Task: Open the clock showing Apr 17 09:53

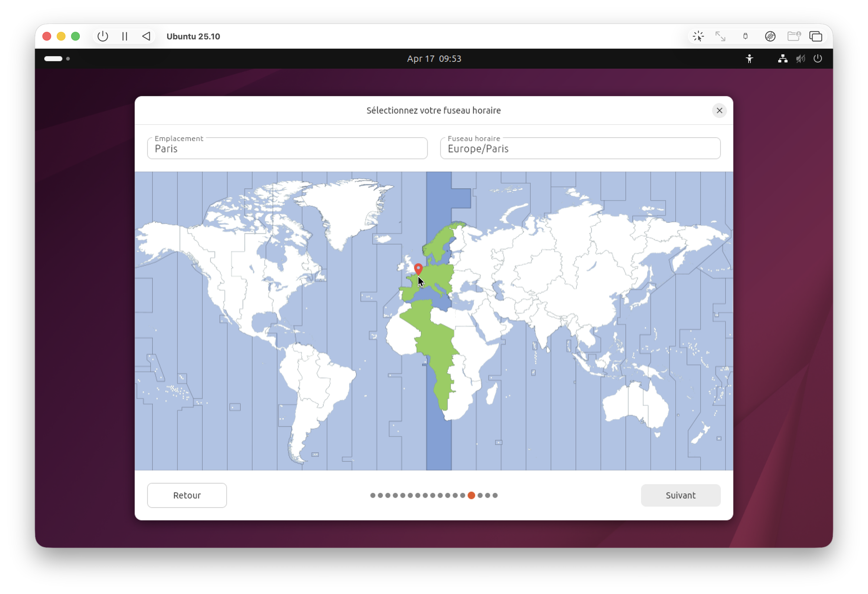Action: click(434, 59)
